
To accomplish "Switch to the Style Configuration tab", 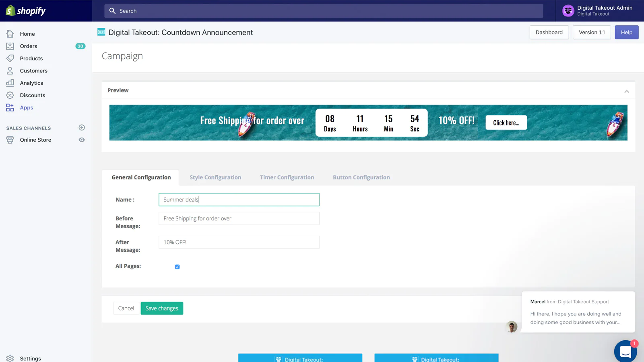I will click(x=215, y=177).
